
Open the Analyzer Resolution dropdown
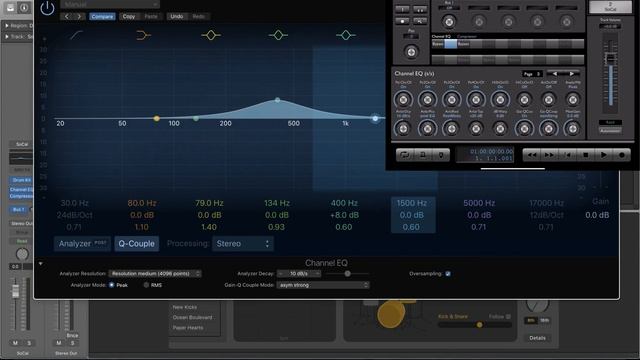point(155,273)
